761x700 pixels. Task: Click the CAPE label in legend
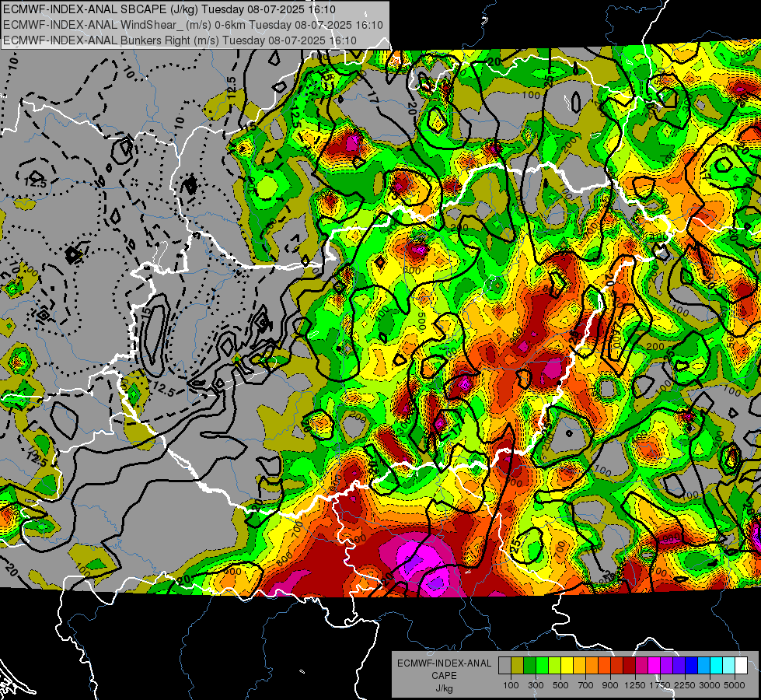click(444, 676)
